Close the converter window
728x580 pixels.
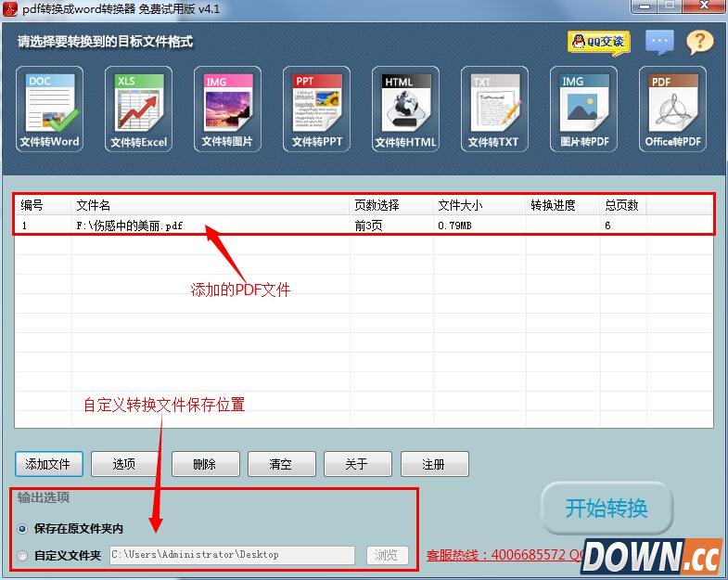[705, 6]
